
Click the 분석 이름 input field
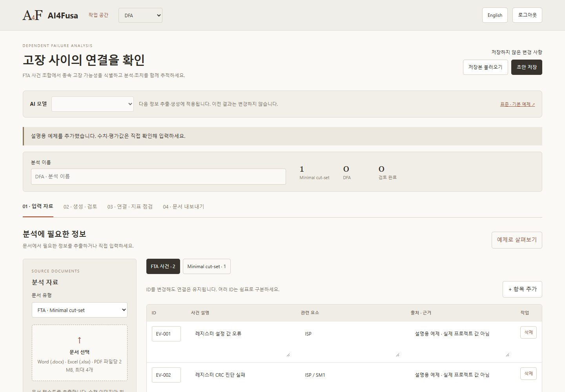click(x=159, y=176)
